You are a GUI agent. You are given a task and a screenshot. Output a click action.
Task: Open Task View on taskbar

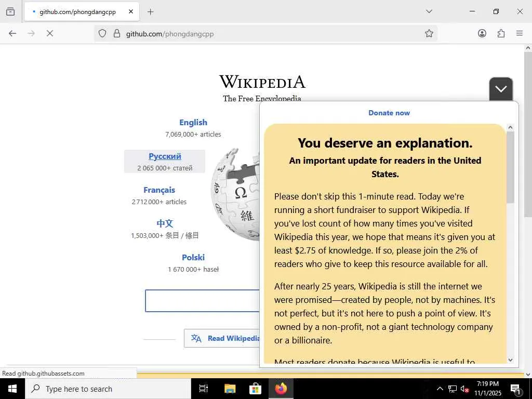tap(203, 389)
